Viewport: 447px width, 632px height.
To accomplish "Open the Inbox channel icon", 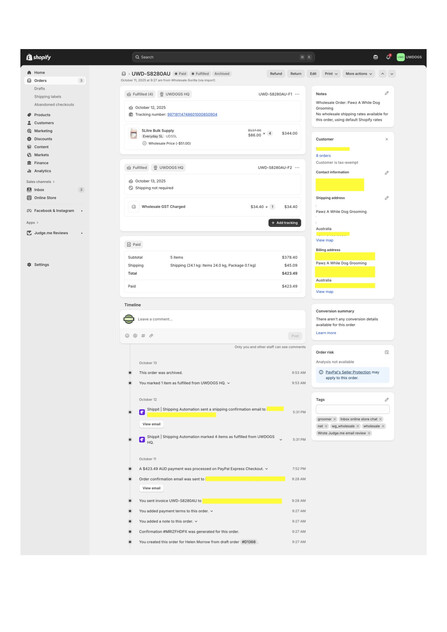I will [x=29, y=189].
